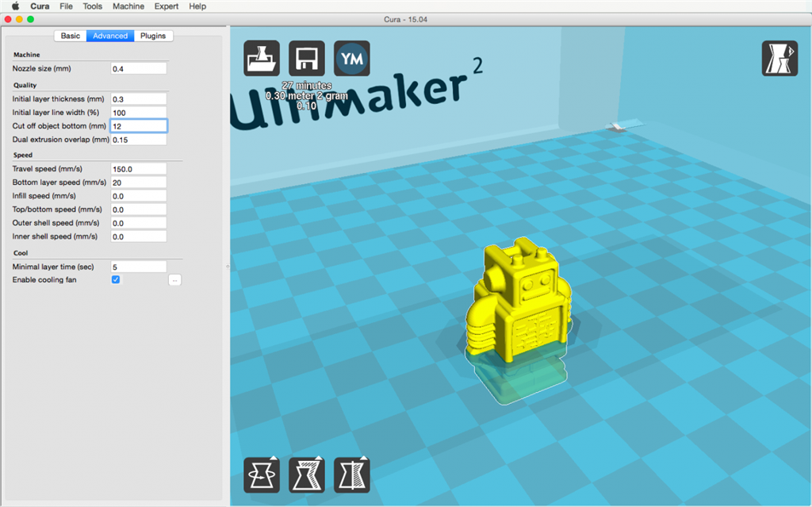Image resolution: width=812 pixels, height=507 pixels.
Task: Open the Machine menu
Action: (128, 6)
